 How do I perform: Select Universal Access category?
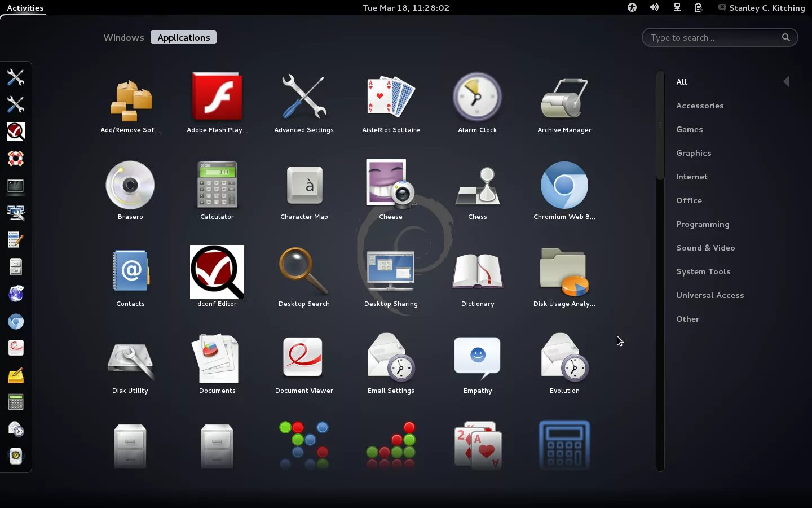710,295
